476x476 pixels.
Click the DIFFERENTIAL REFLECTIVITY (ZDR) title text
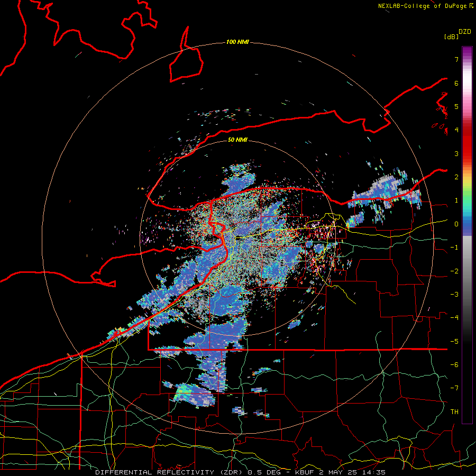(x=169, y=472)
